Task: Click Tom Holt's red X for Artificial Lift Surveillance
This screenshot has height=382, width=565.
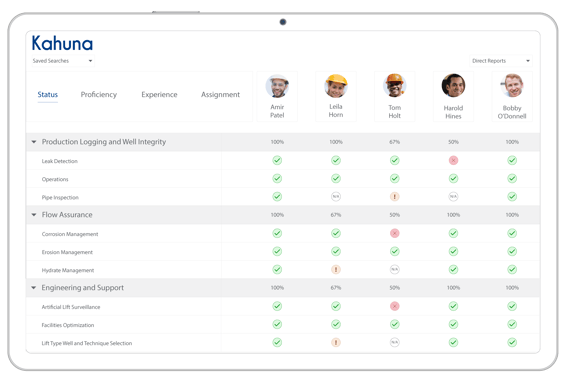Action: pyautogui.click(x=395, y=306)
